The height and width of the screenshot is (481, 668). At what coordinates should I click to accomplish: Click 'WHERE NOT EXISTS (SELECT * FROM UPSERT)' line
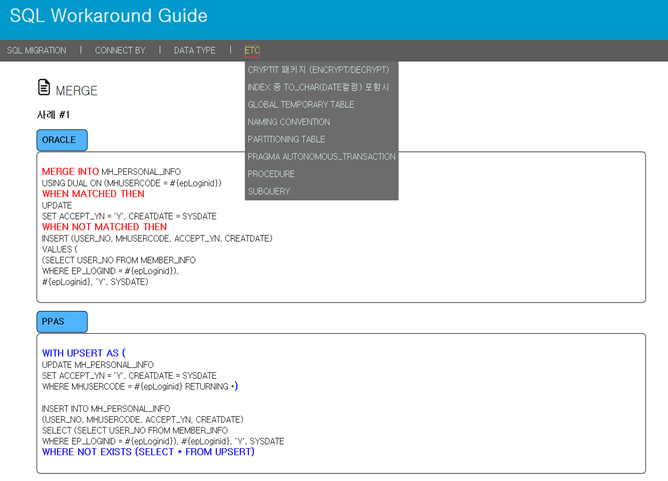click(148, 452)
